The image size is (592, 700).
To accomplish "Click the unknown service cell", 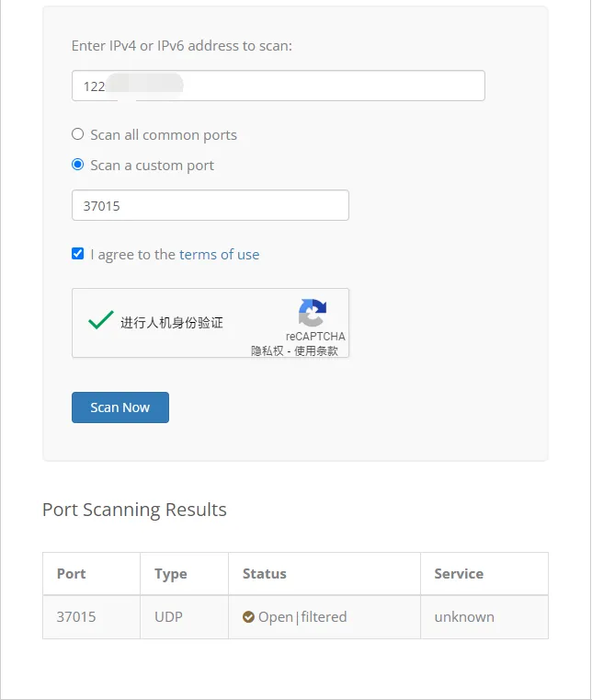I will tap(464, 617).
